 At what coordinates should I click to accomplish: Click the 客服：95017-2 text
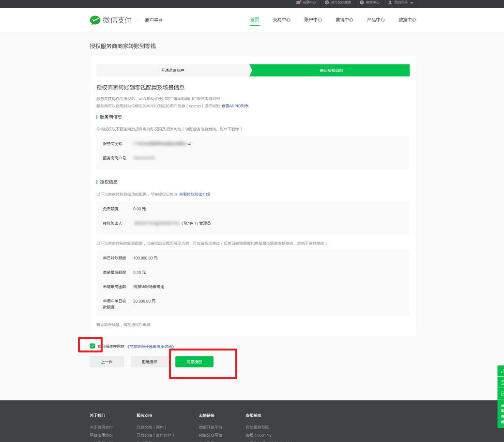(x=259, y=435)
